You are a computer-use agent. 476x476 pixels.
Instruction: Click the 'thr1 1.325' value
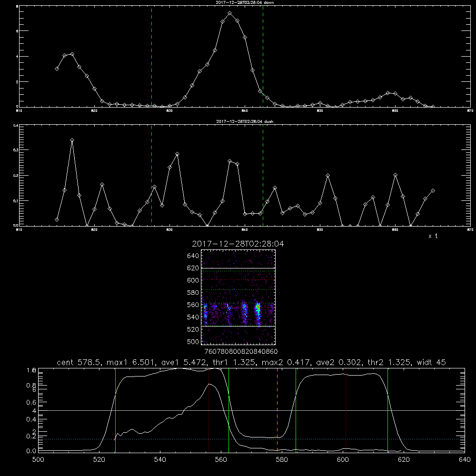click(234, 362)
